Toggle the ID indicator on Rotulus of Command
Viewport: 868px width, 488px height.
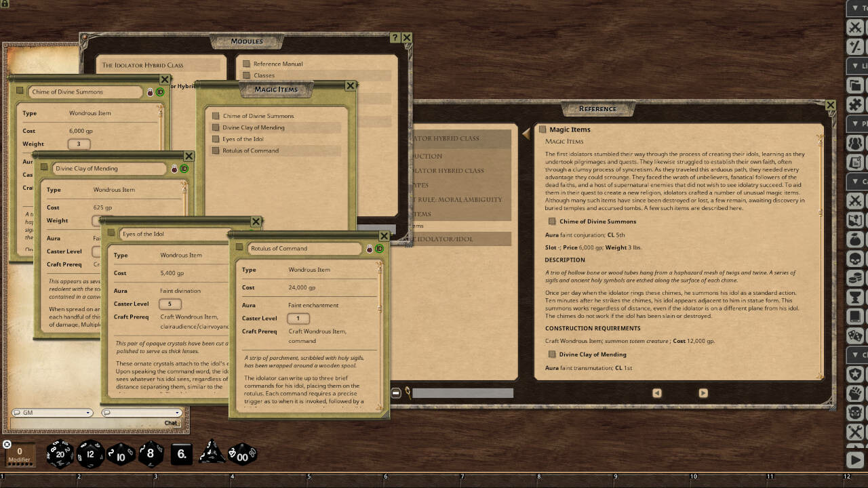point(379,249)
